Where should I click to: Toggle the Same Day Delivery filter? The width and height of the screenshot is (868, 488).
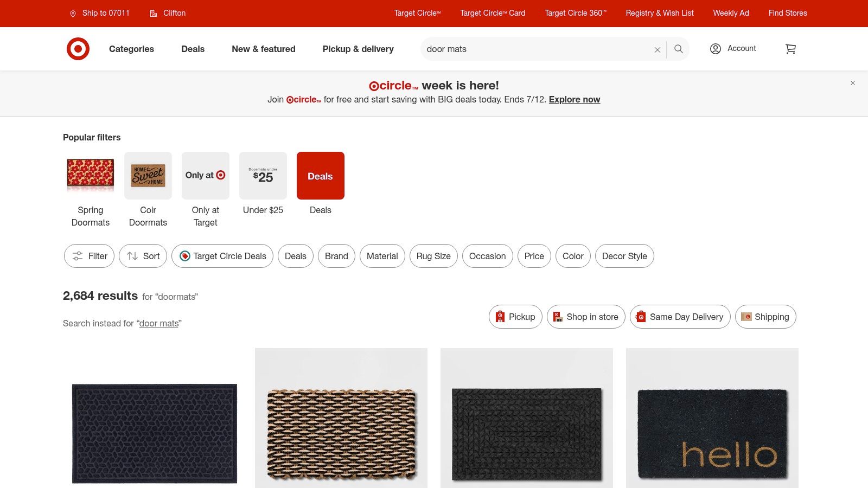tap(680, 317)
